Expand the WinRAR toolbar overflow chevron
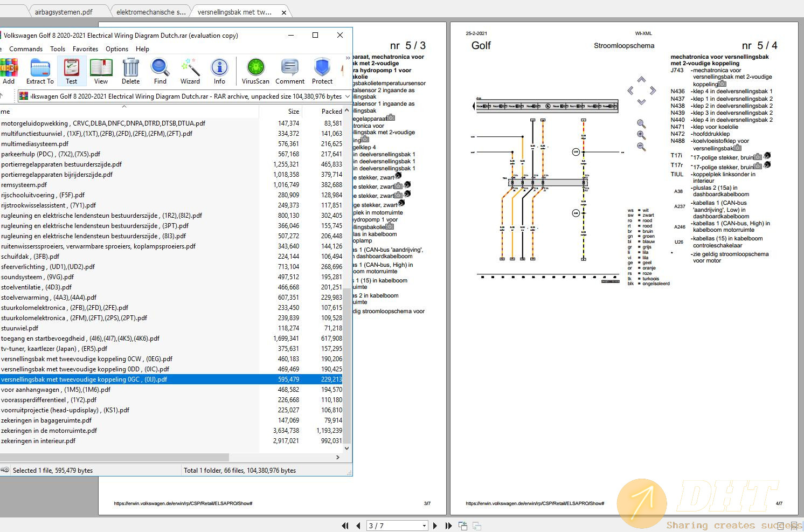 tap(348, 58)
